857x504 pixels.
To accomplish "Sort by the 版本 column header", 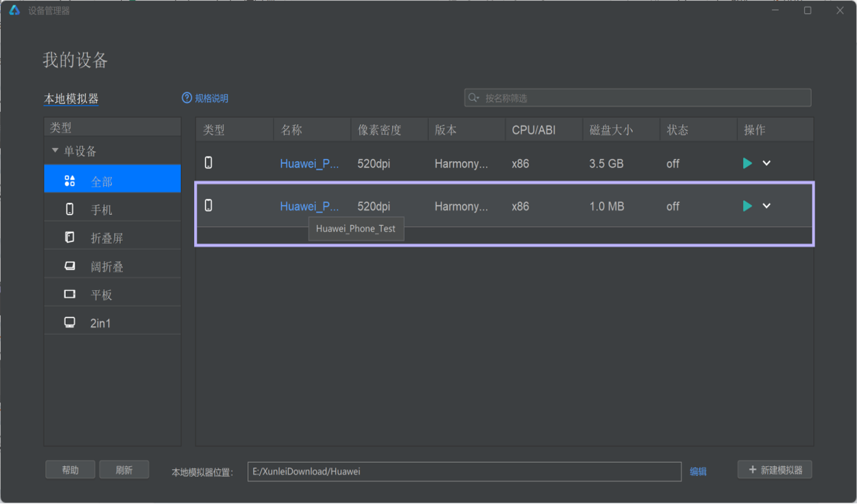I will coord(466,130).
